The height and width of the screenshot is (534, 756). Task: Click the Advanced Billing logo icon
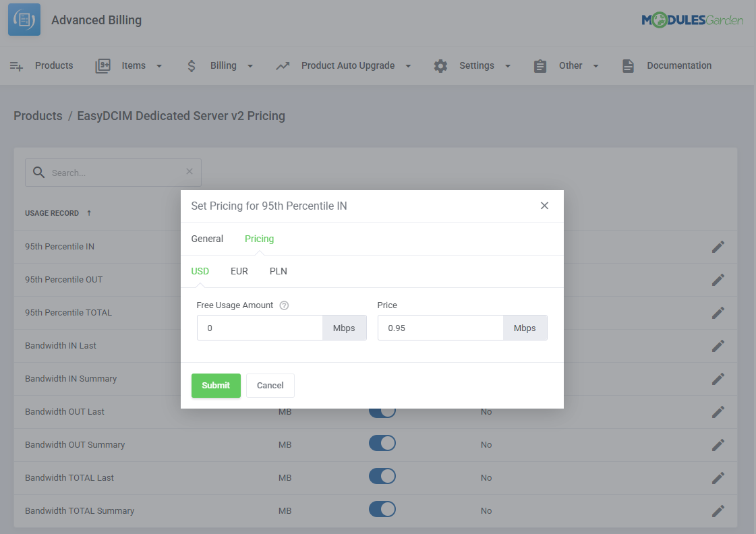(x=24, y=20)
